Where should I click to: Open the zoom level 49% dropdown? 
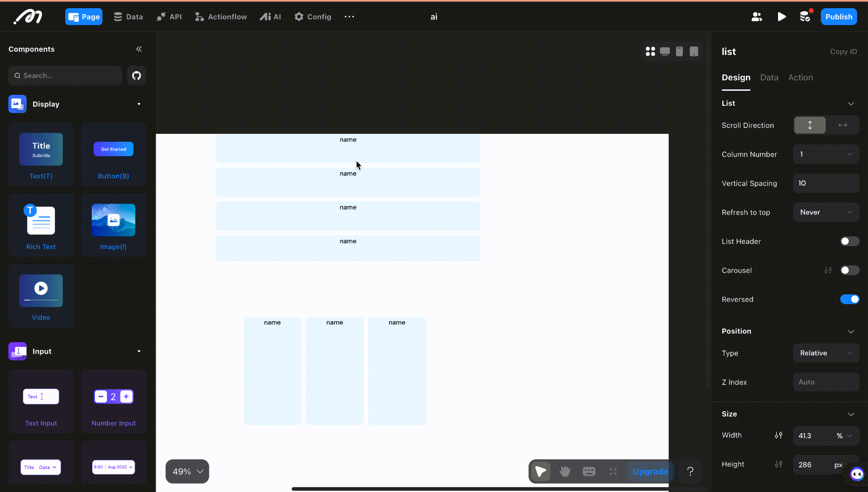tap(187, 472)
